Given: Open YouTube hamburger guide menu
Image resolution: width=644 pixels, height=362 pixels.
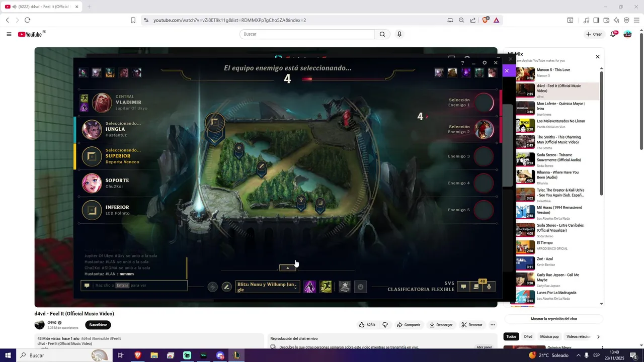Looking at the screenshot, I should click(9, 34).
